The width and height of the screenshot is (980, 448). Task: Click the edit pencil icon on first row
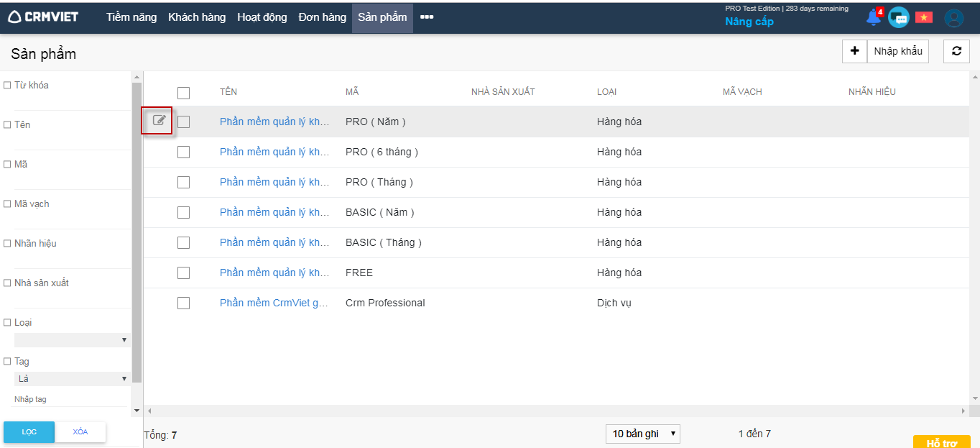(x=159, y=121)
